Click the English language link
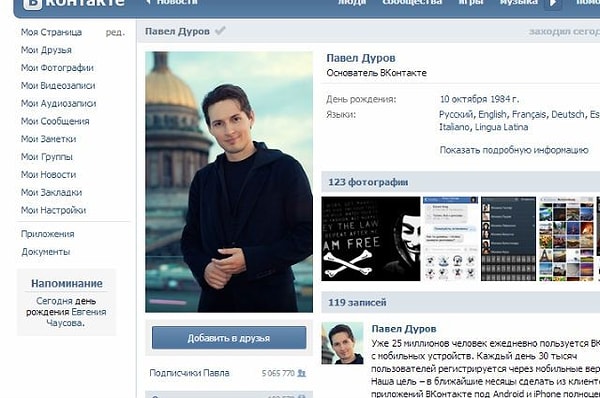 tap(493, 114)
